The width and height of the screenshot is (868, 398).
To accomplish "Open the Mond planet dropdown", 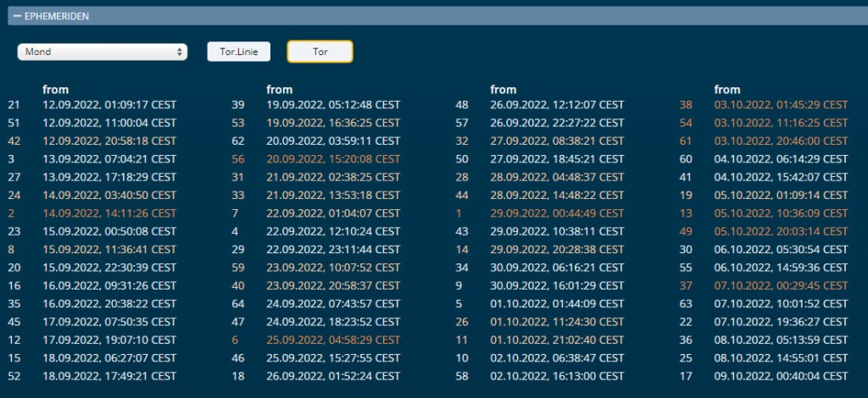I will (x=102, y=52).
